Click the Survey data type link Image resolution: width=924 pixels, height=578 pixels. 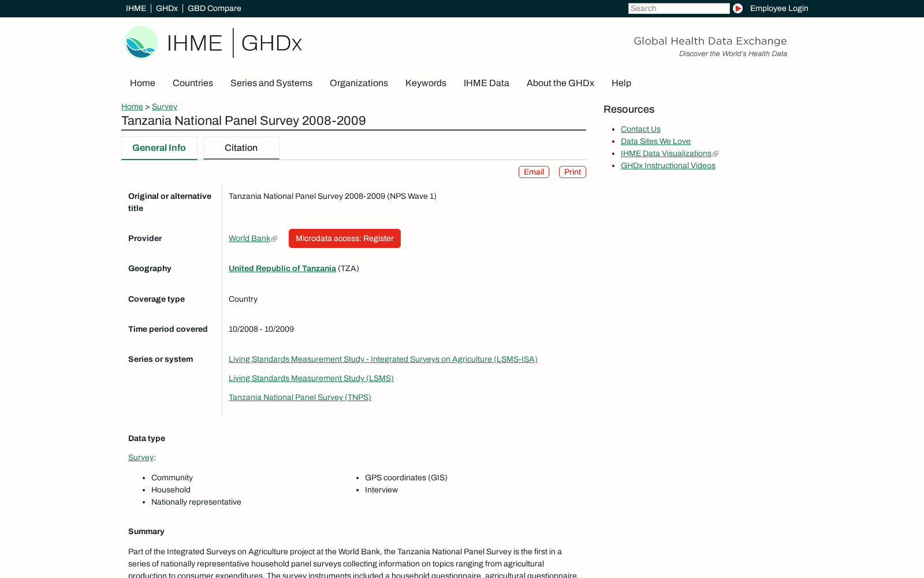click(141, 457)
